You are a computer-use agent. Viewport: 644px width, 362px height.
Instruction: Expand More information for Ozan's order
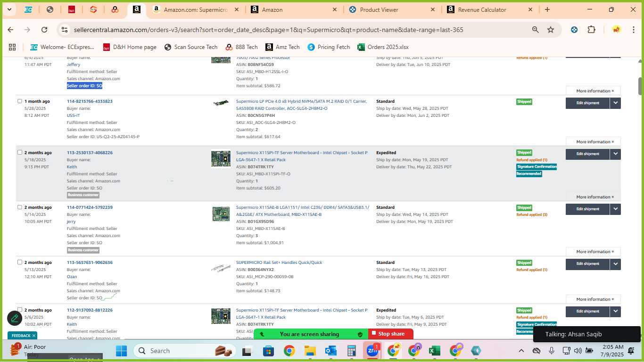pos(593,299)
